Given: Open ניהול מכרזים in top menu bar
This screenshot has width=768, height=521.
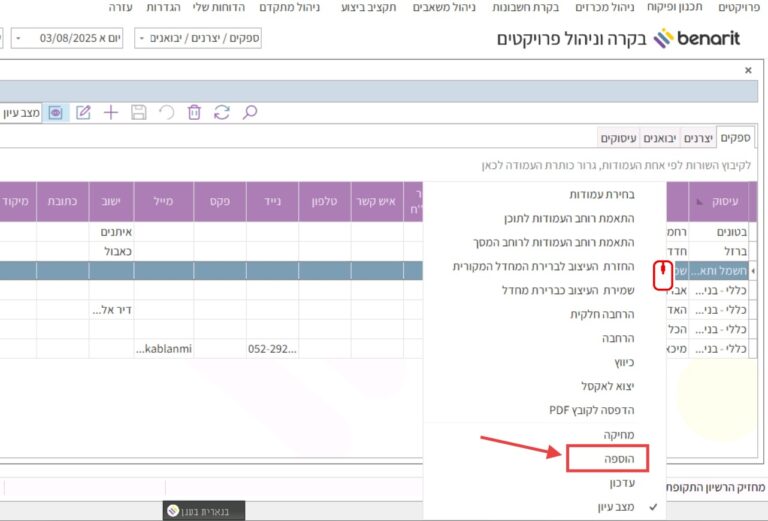Looking at the screenshot, I should click(604, 7).
